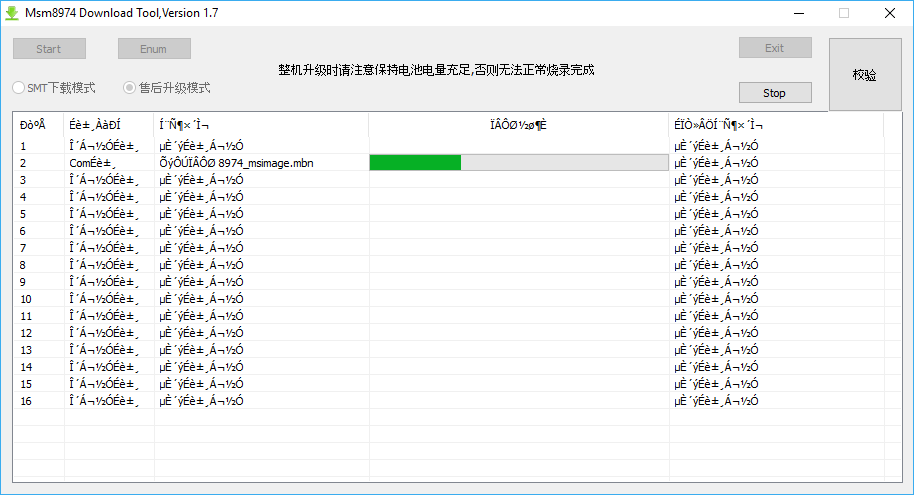The image size is (914, 495).
Task: Click the Exit button
Action: pyautogui.click(x=775, y=48)
